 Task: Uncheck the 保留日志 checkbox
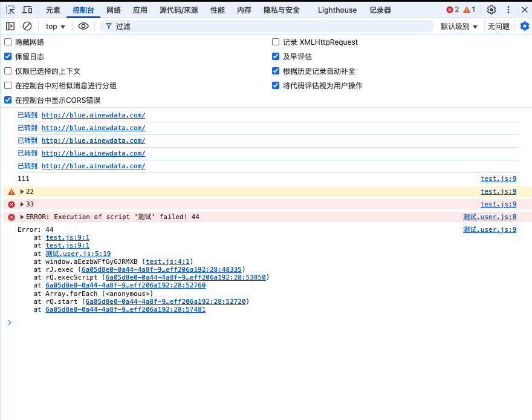[x=8, y=57]
